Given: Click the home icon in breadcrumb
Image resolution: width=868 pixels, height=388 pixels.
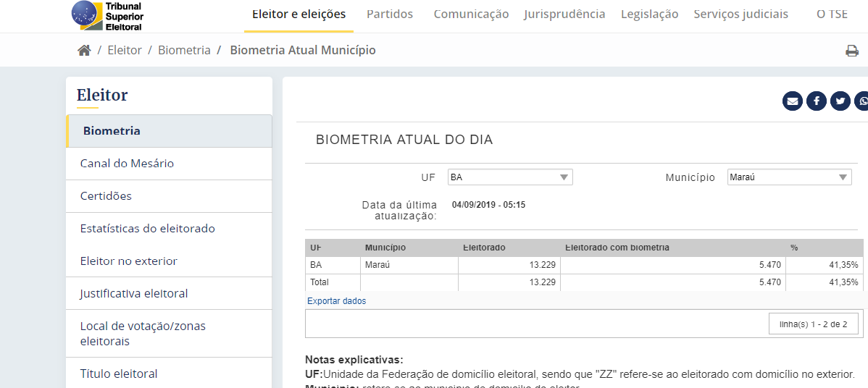Looking at the screenshot, I should point(84,51).
